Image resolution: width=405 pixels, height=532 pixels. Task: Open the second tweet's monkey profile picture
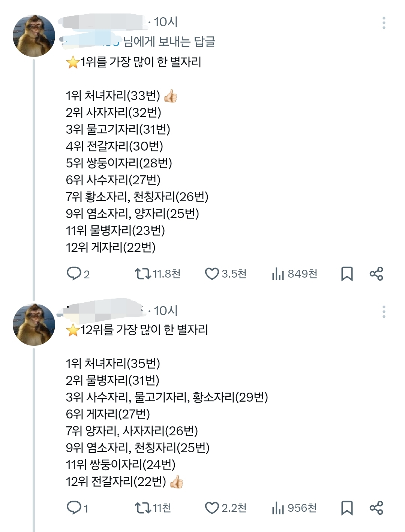[x=34, y=324]
